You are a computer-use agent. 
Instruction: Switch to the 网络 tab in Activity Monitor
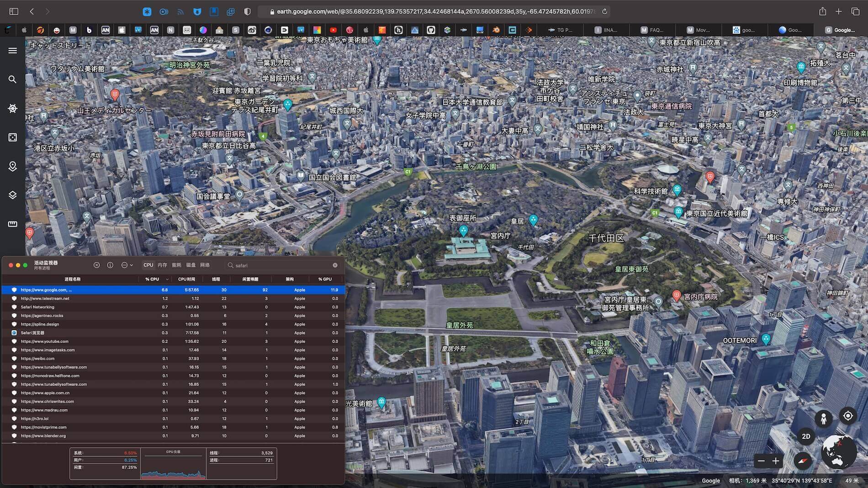tap(205, 265)
